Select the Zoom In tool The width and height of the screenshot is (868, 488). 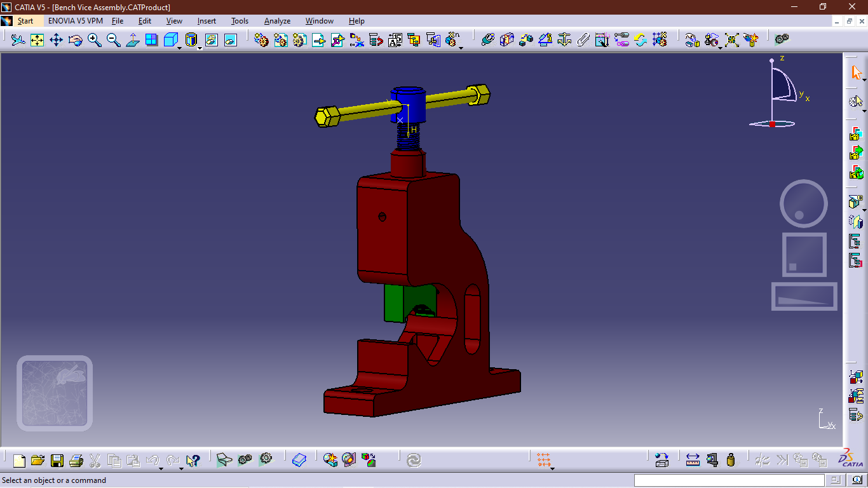point(93,39)
